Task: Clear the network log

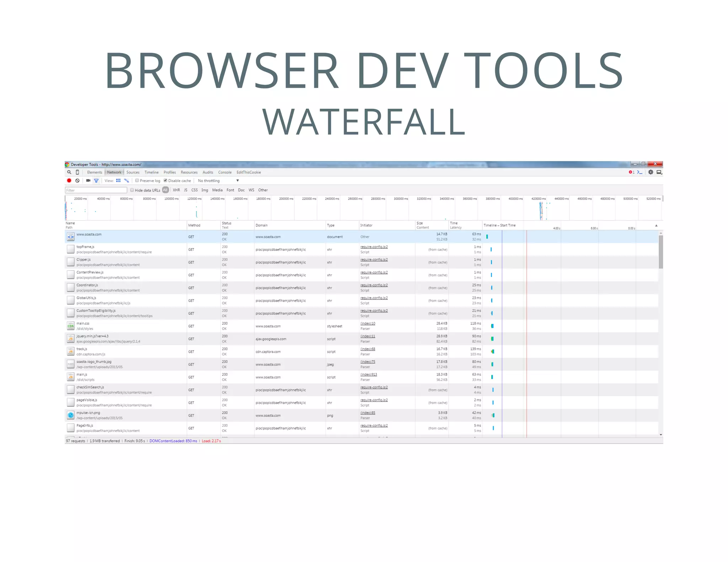Action: (x=77, y=180)
